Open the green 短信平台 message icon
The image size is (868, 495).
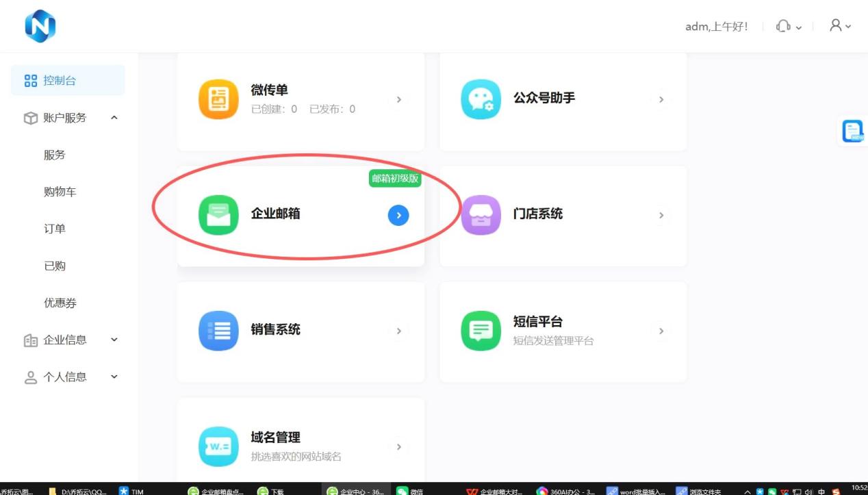tap(481, 331)
